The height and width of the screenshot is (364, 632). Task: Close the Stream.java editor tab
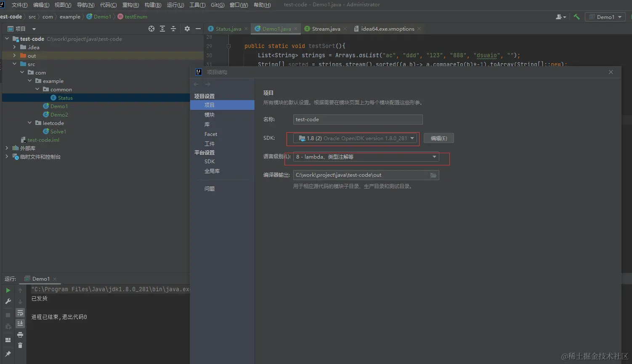pos(345,29)
